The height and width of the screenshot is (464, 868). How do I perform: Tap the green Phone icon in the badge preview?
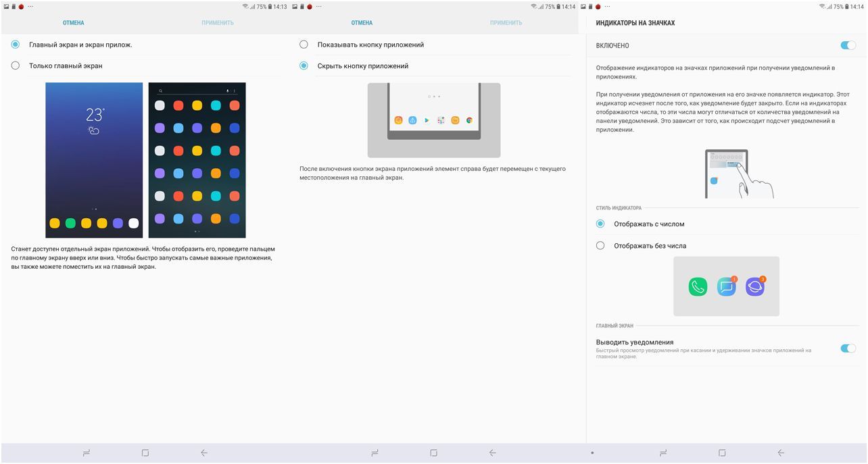tap(698, 285)
